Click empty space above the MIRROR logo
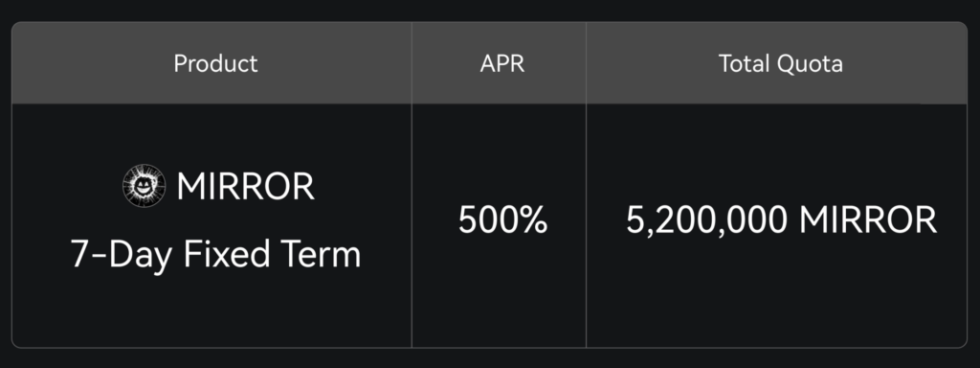Viewport: 980px width, 368px height. click(x=145, y=132)
